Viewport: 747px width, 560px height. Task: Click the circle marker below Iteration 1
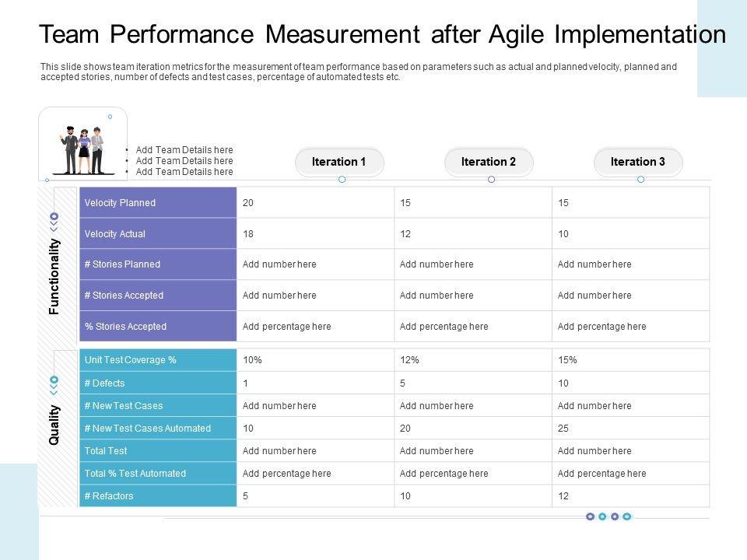click(x=342, y=180)
